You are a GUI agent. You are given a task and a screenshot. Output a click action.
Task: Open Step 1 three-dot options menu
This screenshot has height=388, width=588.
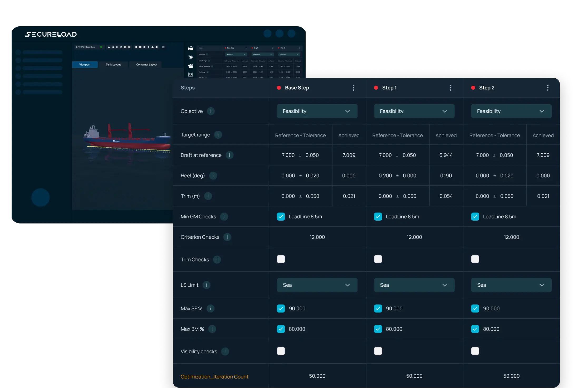(x=450, y=88)
